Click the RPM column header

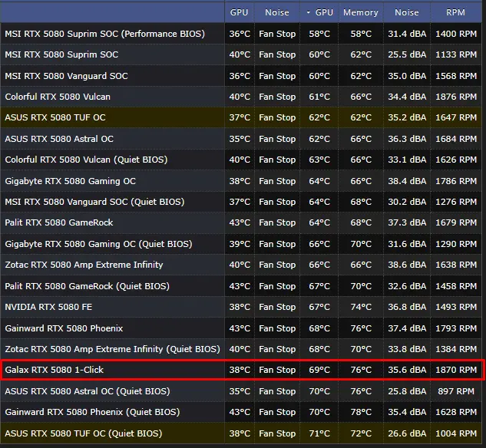click(x=455, y=12)
